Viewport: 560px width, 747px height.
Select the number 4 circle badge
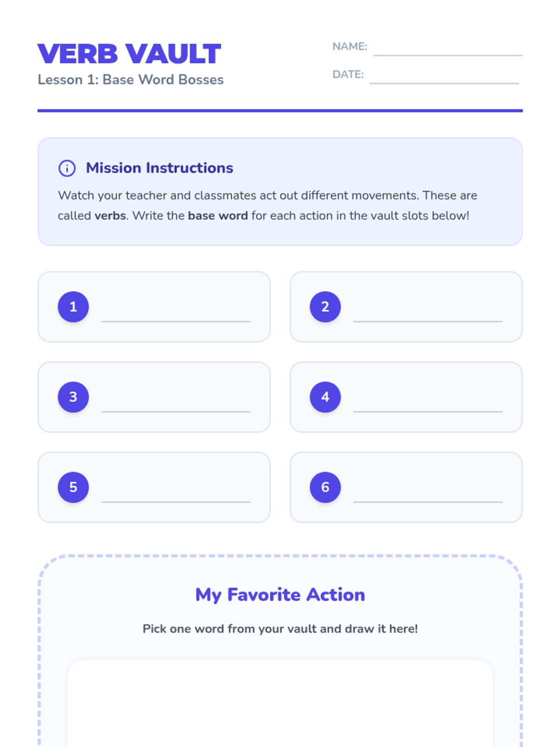tap(325, 397)
